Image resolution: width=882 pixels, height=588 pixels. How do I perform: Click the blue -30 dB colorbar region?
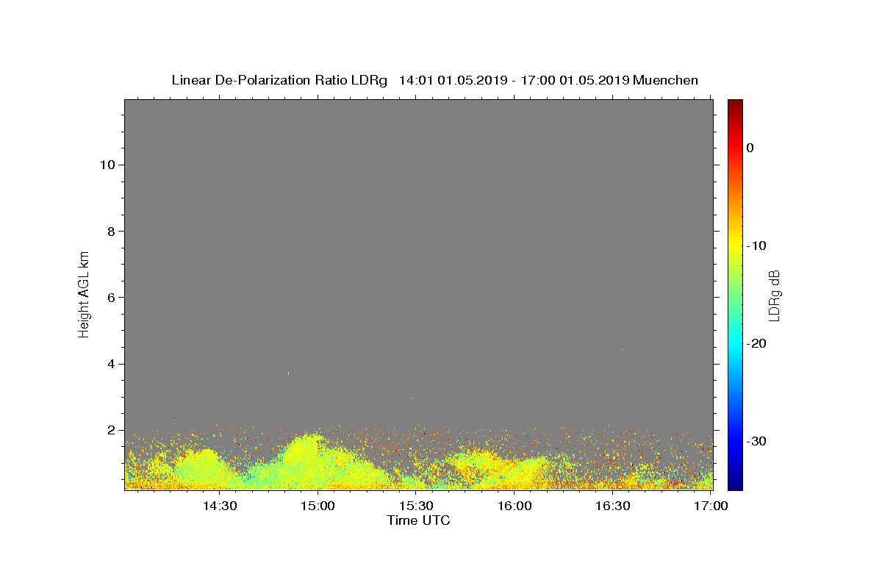click(x=735, y=441)
